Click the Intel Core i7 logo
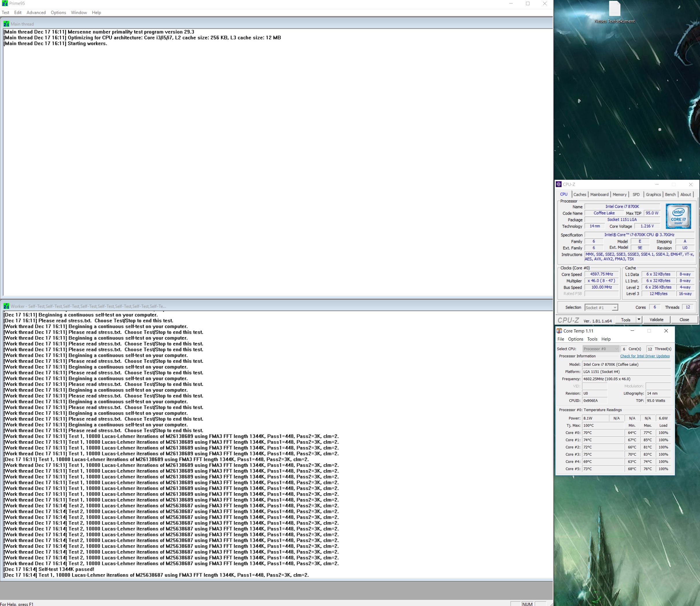700x606 pixels. [x=678, y=216]
